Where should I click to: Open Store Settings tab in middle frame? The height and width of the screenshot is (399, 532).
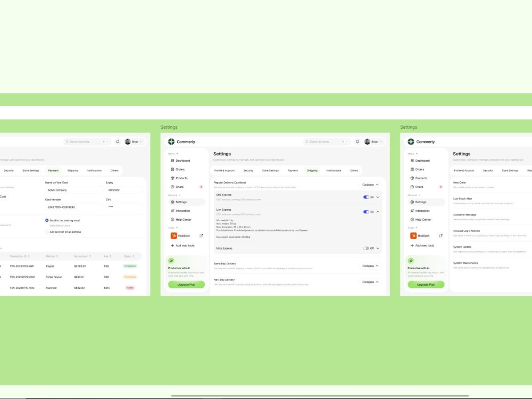(270, 170)
